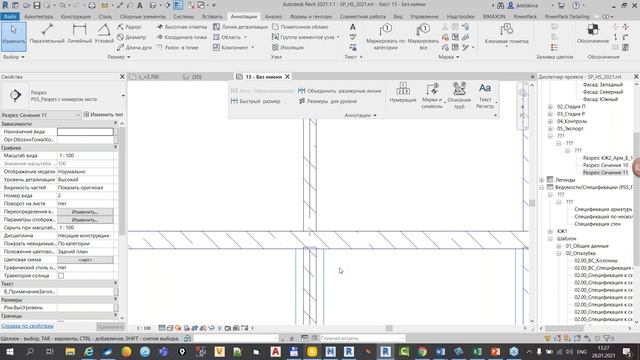This screenshot has width=640, height=360.
Task: Open Описание труб tool in floating panel
Action: pos(459,96)
